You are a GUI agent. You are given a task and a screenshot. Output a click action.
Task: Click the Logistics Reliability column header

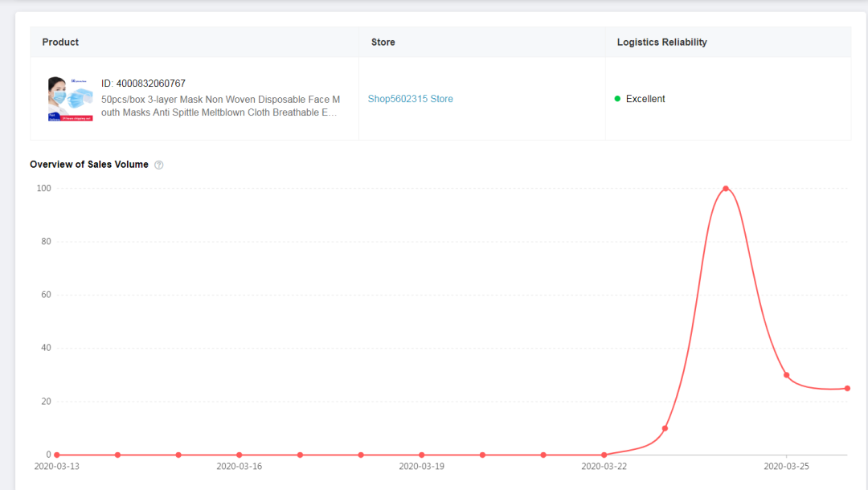(x=661, y=42)
